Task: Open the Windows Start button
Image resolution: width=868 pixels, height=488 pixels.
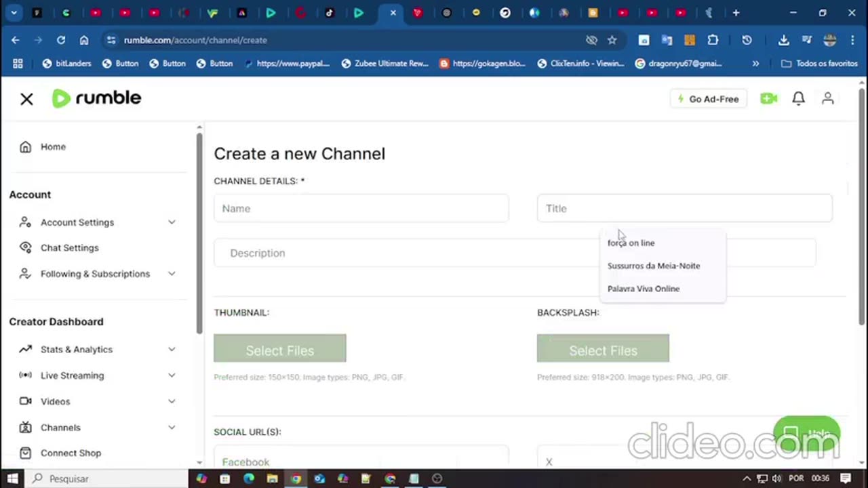Action: click(x=12, y=479)
